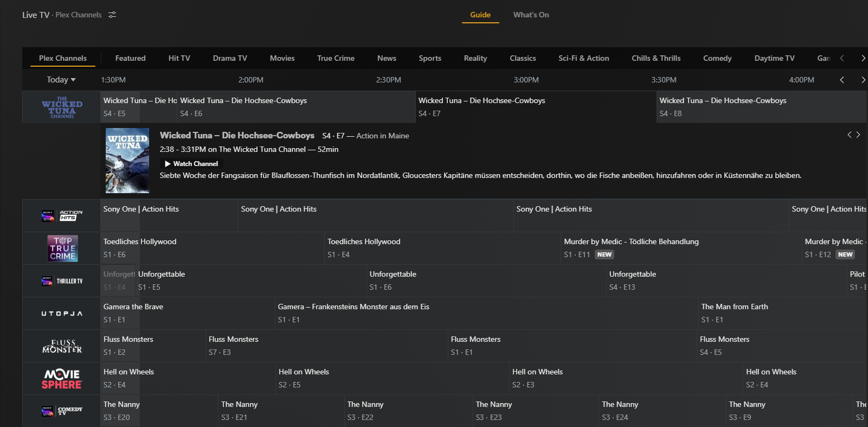Click the 3:00PM time marker

[526, 80]
